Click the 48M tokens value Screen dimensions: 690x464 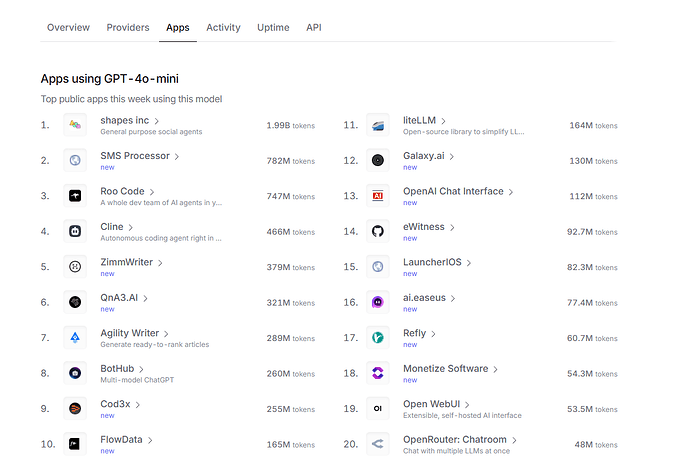(x=596, y=445)
